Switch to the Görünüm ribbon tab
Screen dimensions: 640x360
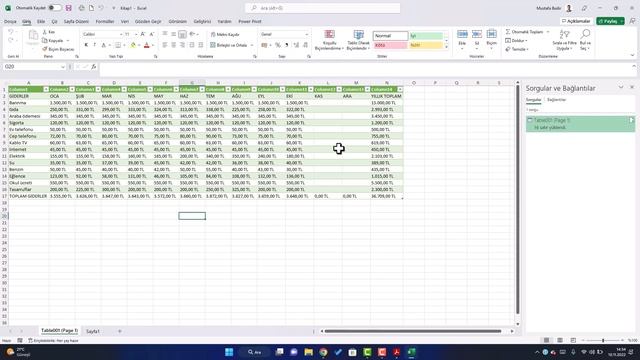tap(178, 21)
